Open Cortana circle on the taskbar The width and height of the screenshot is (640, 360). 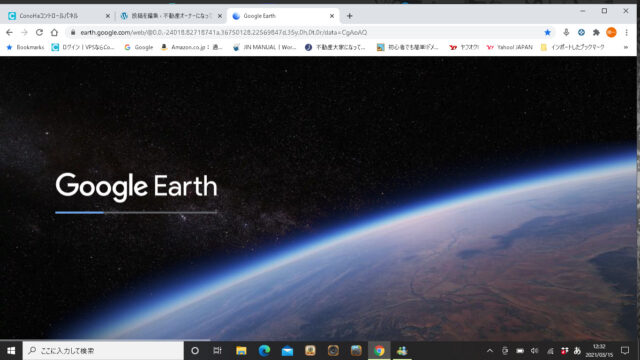[195, 351]
